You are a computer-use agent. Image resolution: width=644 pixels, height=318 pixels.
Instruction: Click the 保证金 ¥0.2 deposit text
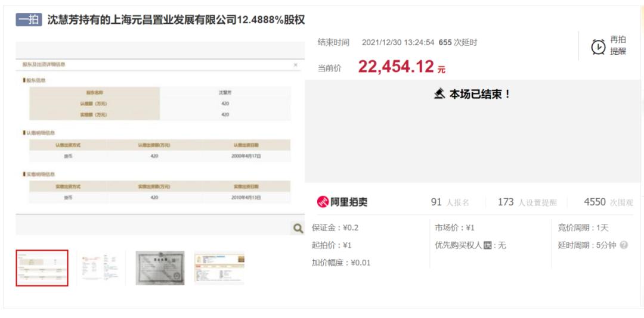335,227
